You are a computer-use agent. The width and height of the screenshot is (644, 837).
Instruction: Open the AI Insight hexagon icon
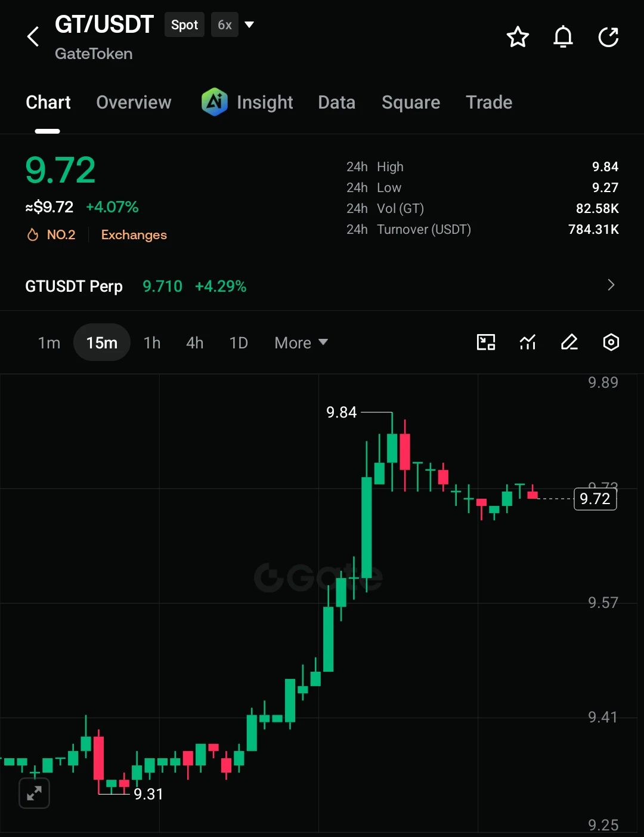click(x=215, y=102)
